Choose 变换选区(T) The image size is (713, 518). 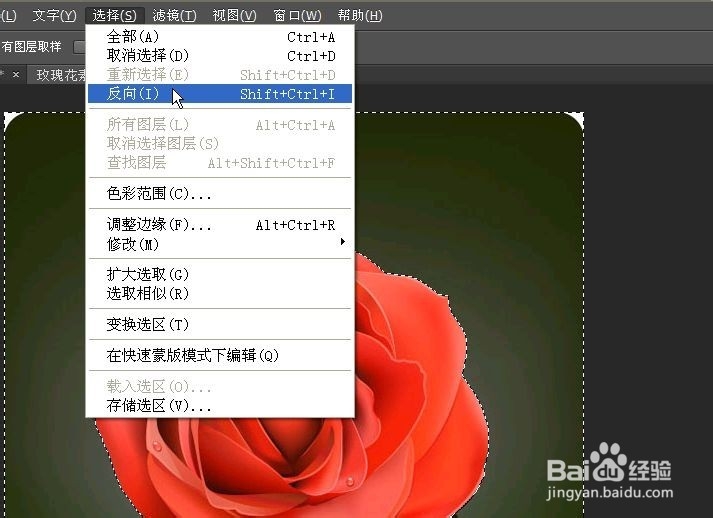coord(220,324)
